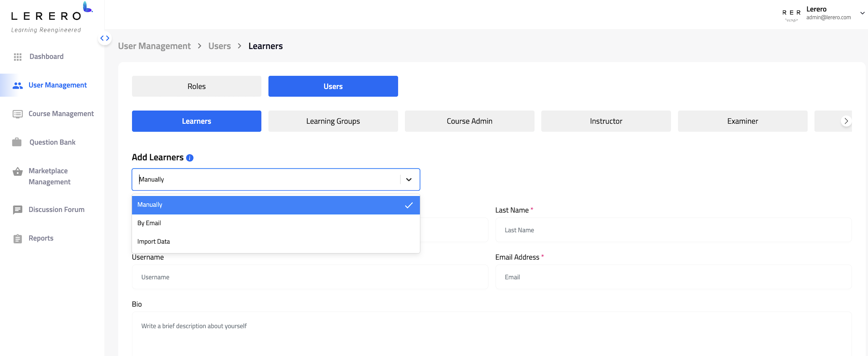Click the Manually combo box field
The image size is (868, 356).
coord(276,179)
